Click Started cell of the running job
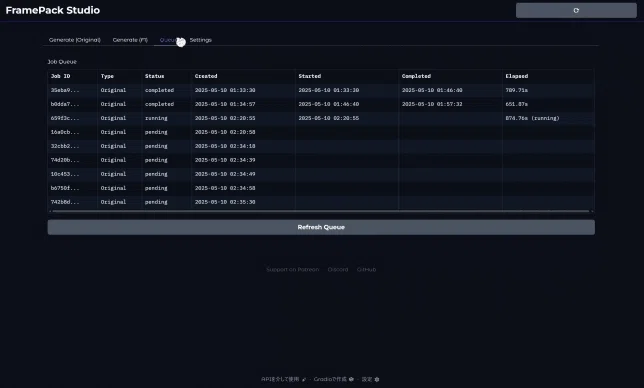 point(347,118)
